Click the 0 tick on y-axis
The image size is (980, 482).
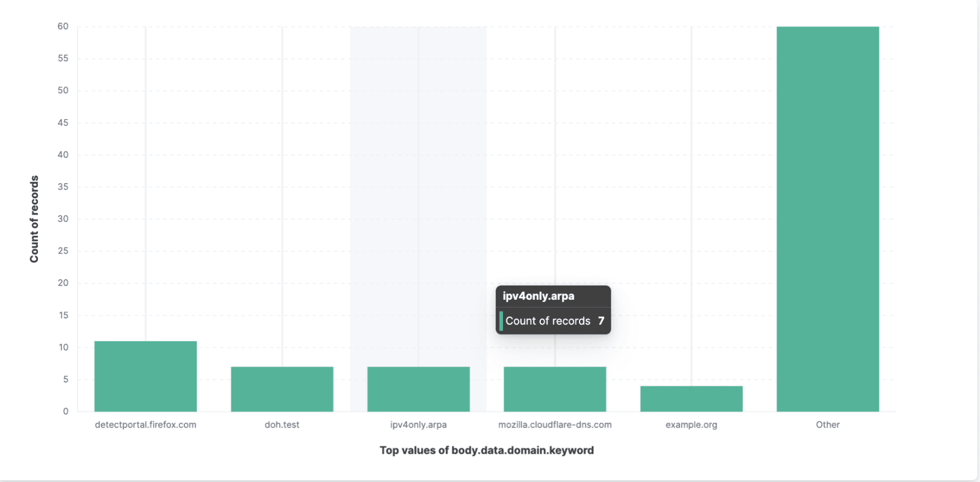coord(66,411)
